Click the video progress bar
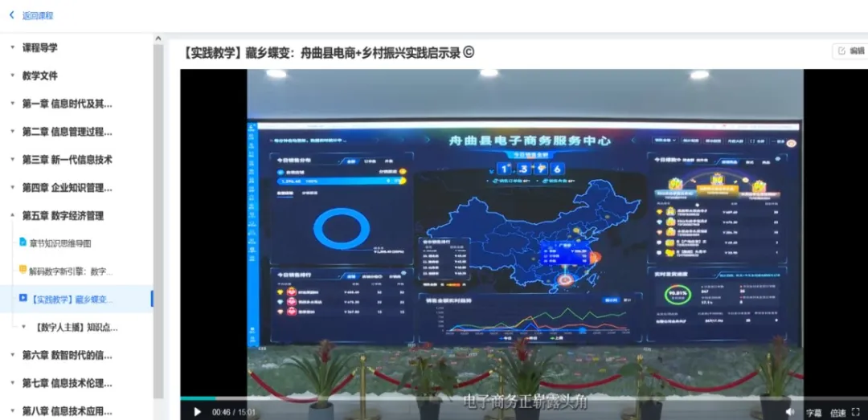Viewport: 868px width, 420px height. click(x=482, y=398)
